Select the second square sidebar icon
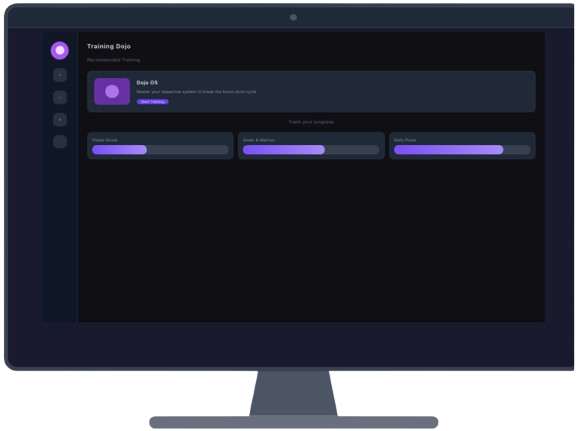 click(x=60, y=97)
